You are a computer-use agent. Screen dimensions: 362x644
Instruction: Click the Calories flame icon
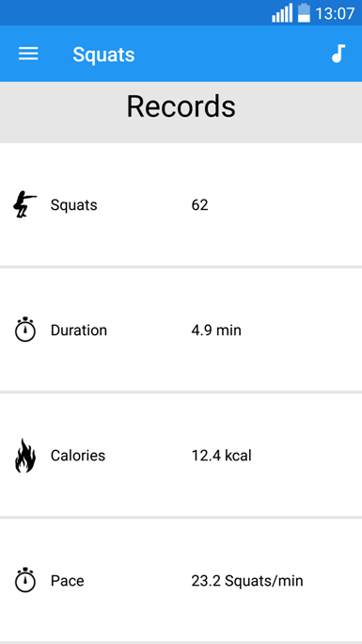[25, 456]
